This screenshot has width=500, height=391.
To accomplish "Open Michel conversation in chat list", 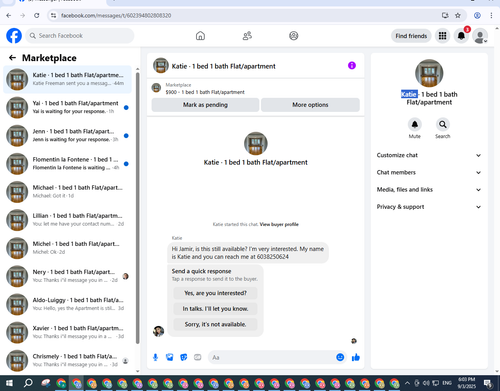I will [67, 248].
